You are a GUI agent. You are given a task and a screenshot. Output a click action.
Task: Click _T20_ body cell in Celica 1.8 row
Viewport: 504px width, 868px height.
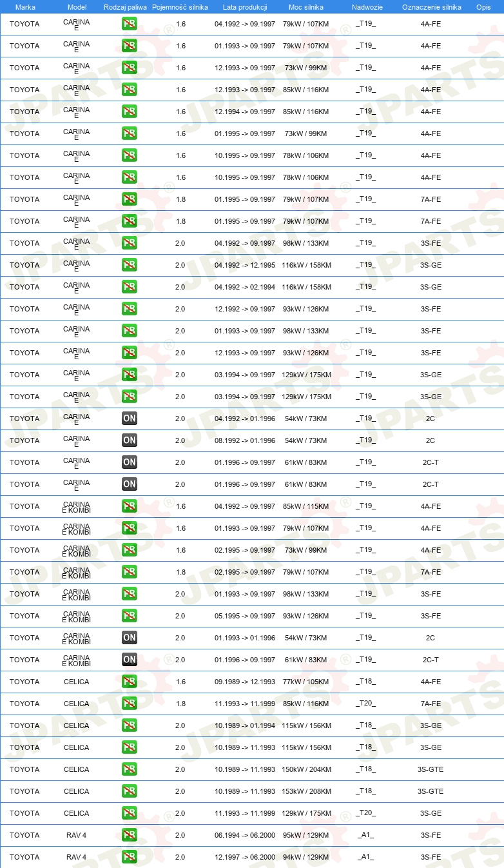click(366, 704)
